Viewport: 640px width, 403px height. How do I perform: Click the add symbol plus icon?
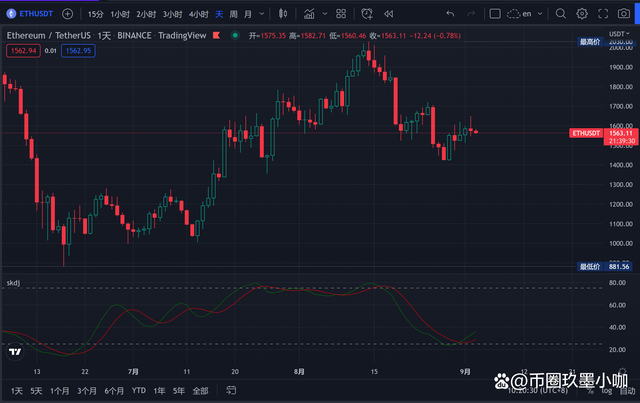point(67,14)
